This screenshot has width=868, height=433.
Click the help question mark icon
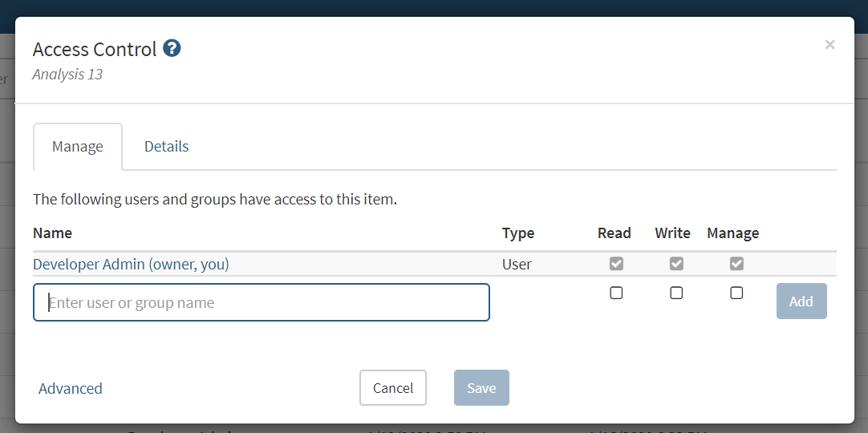[x=172, y=49]
